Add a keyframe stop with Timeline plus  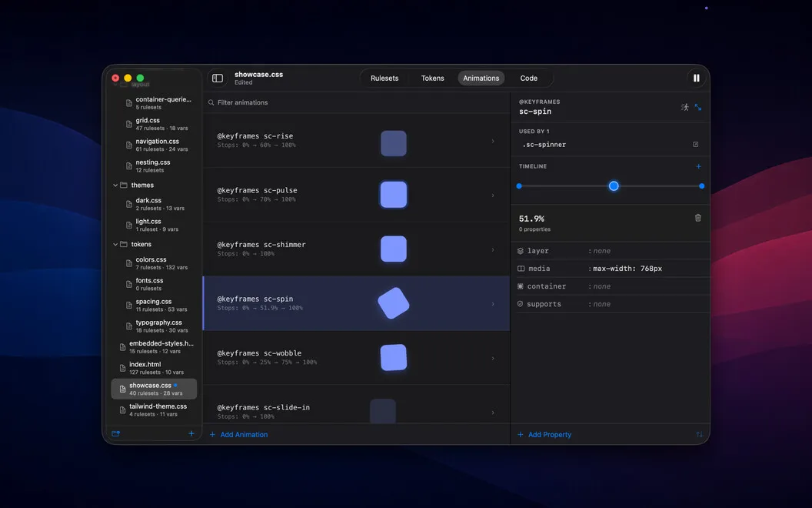point(698,166)
